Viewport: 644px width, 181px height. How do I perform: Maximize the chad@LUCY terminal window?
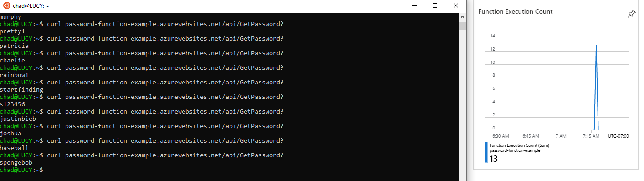(435, 6)
